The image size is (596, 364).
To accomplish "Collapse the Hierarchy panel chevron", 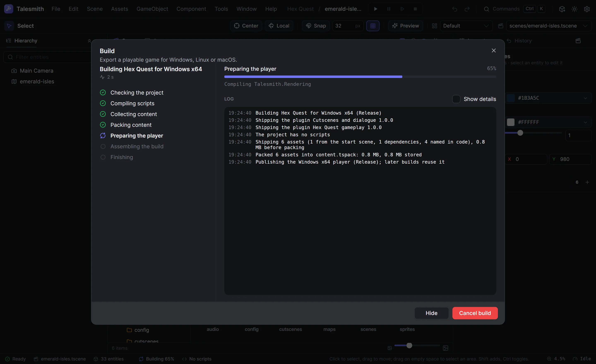I will (89, 41).
